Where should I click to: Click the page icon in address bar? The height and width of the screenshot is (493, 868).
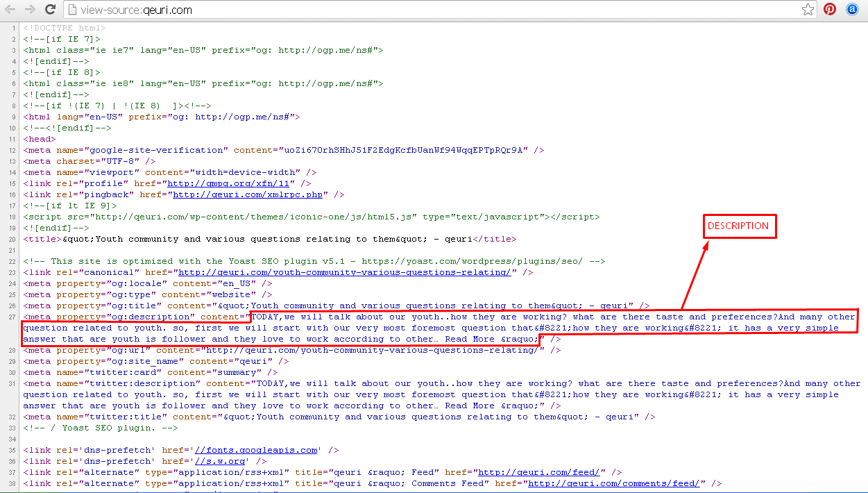pyautogui.click(x=72, y=10)
